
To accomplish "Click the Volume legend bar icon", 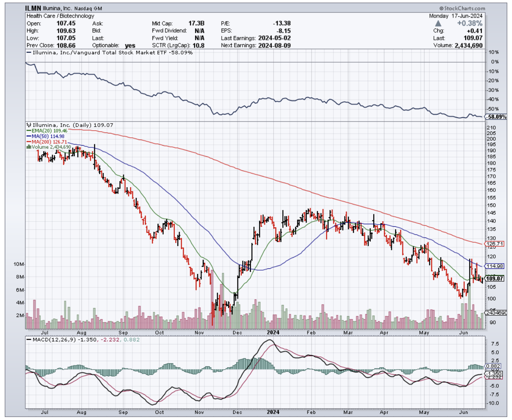I will coord(28,146).
